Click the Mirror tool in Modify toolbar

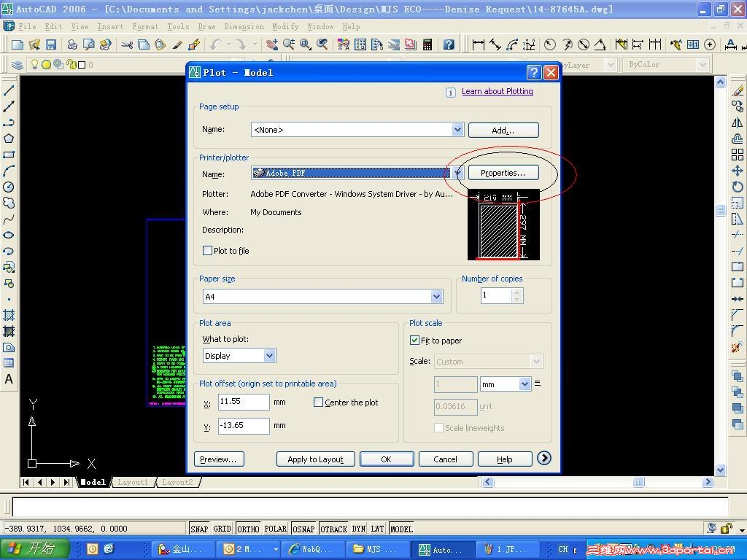click(738, 122)
